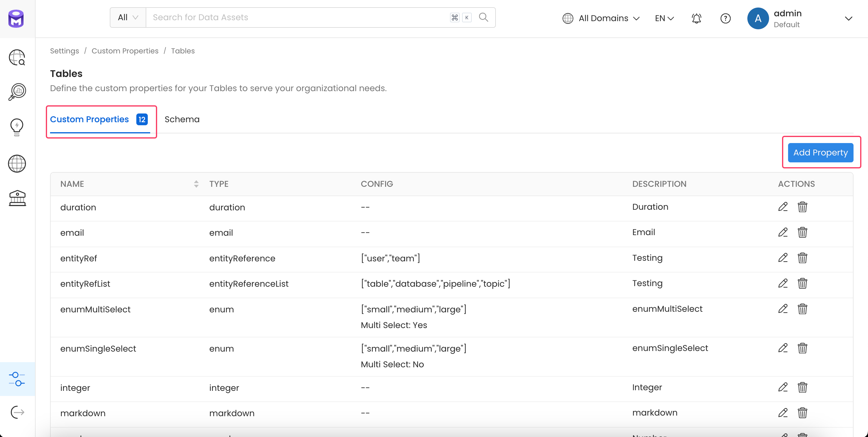The width and height of the screenshot is (868, 437).
Task: Delete the enumSingleSelect property
Action: [x=802, y=348]
